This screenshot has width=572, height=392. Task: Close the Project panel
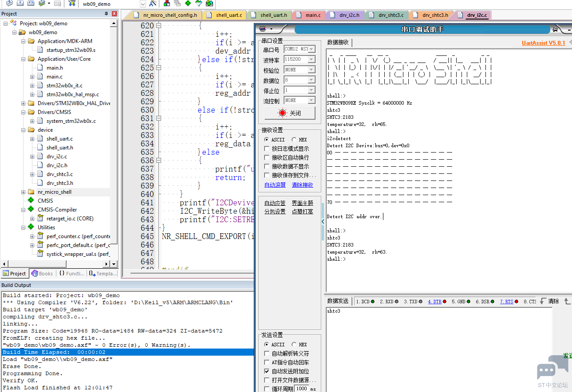(114, 14)
